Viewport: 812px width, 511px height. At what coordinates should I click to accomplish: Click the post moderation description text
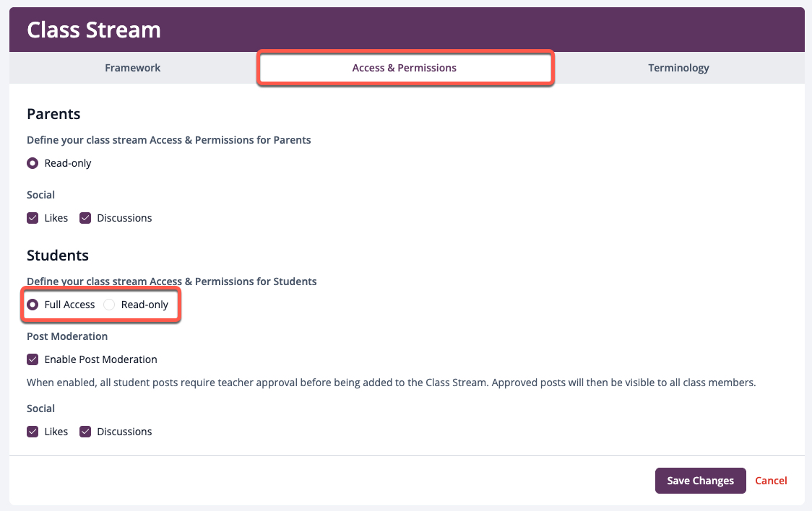coord(391,383)
